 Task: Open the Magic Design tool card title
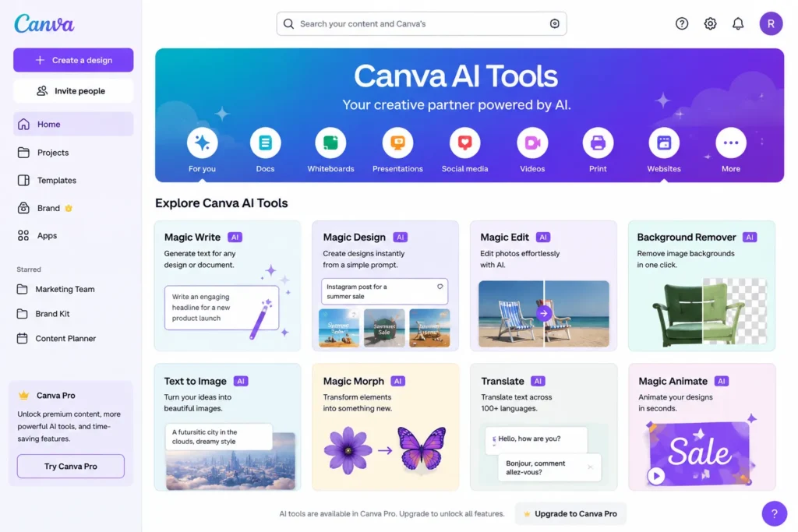355,237
